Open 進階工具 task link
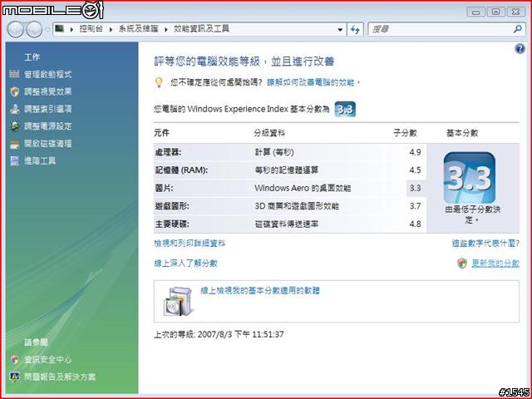The image size is (532, 399). coord(40,160)
